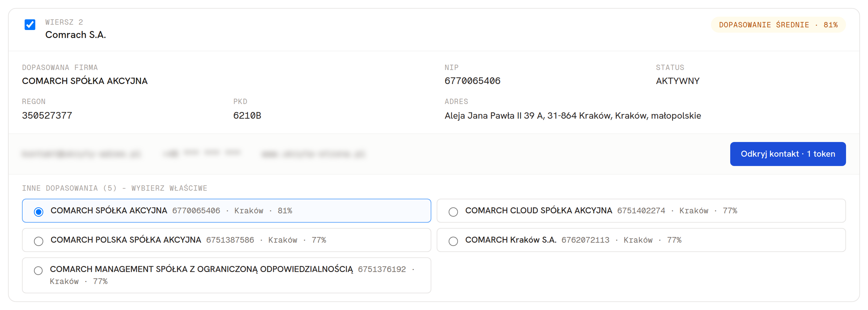Click the REGON value 350527377

coord(47,115)
